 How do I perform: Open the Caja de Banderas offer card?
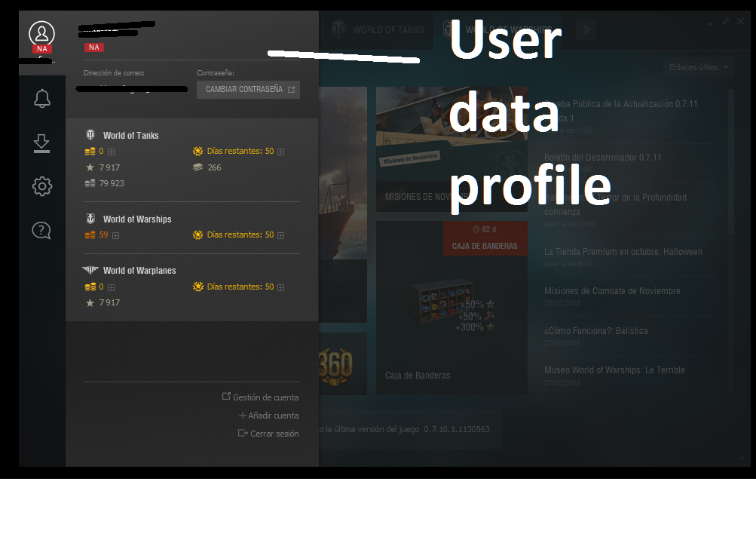point(451,308)
